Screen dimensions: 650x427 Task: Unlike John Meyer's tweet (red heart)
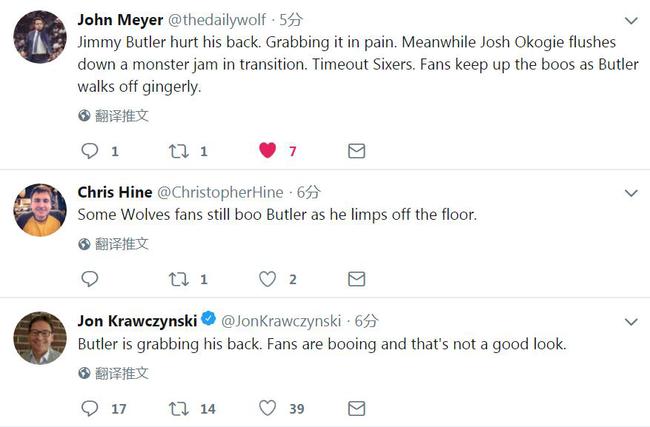(267, 151)
